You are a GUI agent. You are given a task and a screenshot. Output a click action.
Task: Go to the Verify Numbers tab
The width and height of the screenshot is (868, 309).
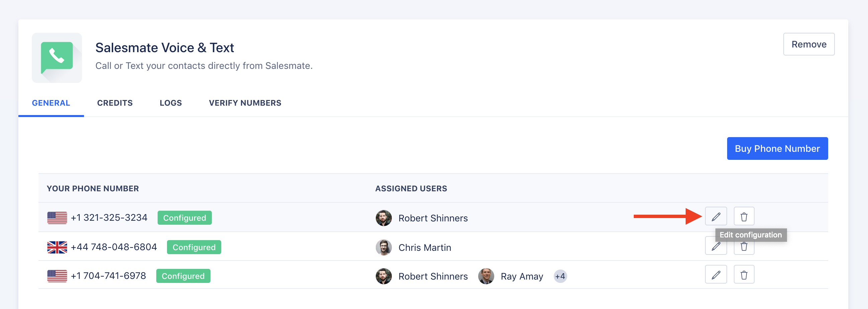(245, 103)
